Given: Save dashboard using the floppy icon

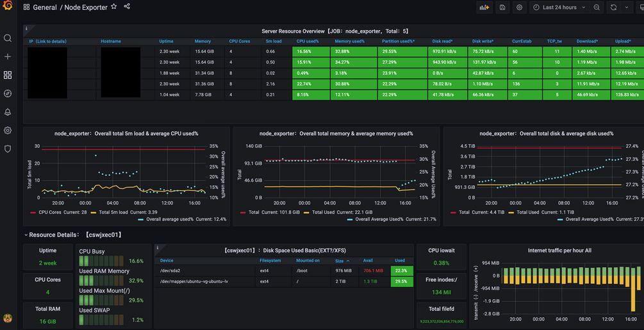Looking at the screenshot, I should [502, 8].
